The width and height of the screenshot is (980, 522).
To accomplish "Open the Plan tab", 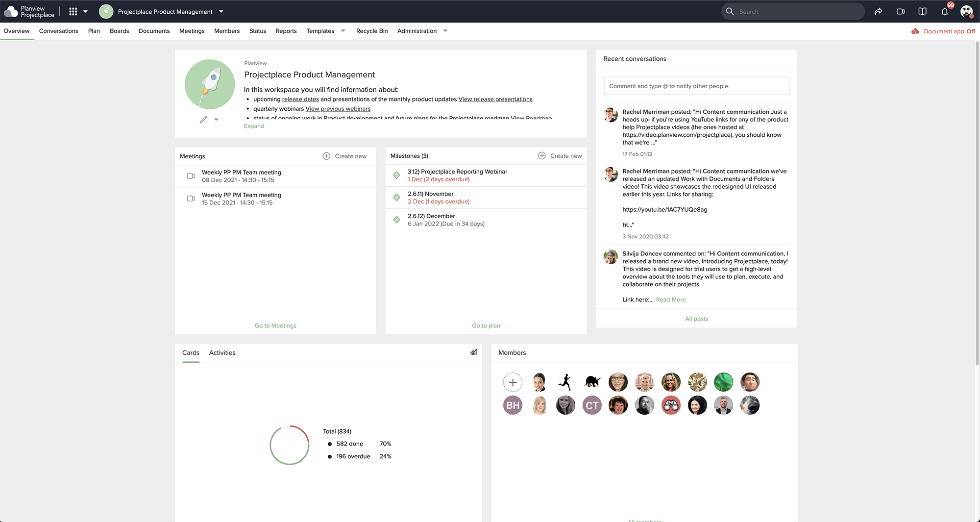I will tap(94, 31).
